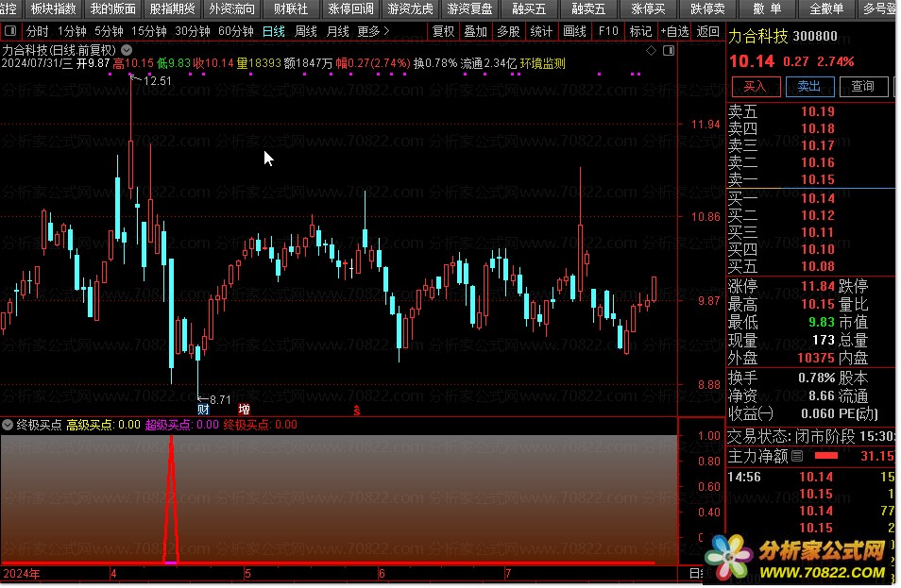Click the 撤单 button
901x588 pixels.
click(767, 8)
